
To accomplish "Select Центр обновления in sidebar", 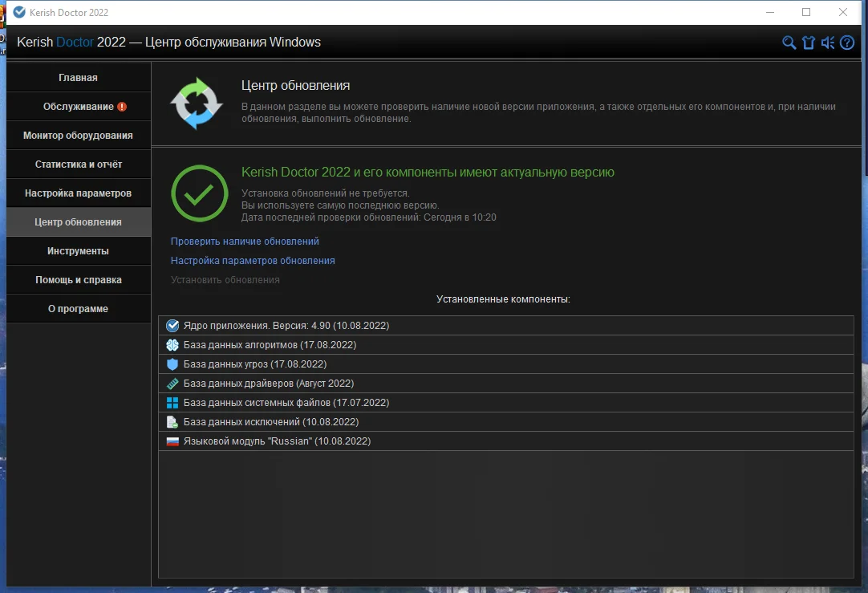I will [78, 222].
